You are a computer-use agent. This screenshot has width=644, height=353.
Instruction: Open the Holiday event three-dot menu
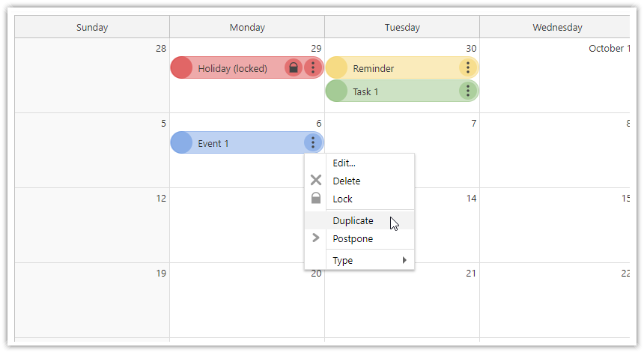point(313,68)
